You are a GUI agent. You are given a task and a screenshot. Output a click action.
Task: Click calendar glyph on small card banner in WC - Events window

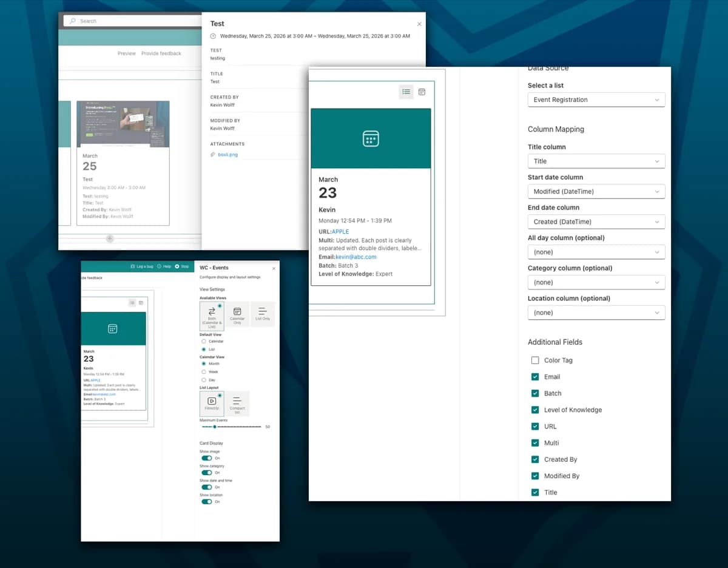pyautogui.click(x=112, y=329)
